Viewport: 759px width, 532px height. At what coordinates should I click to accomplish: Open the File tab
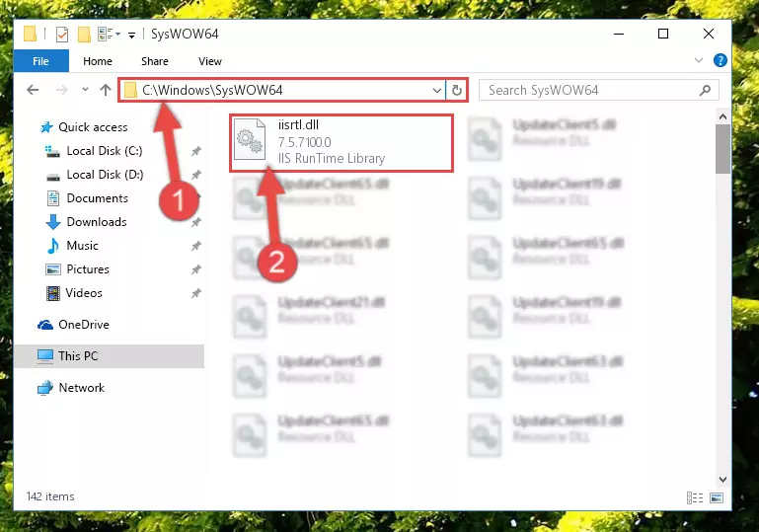(x=41, y=61)
